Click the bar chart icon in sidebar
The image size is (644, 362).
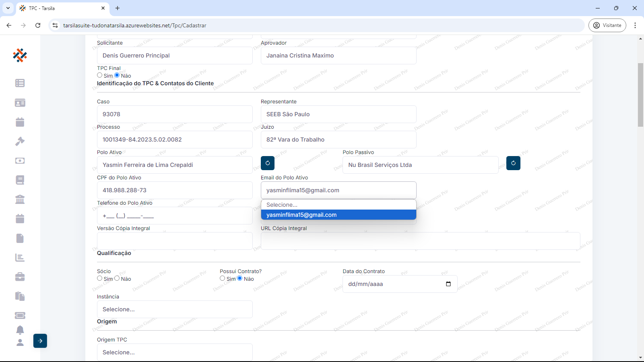click(x=20, y=257)
